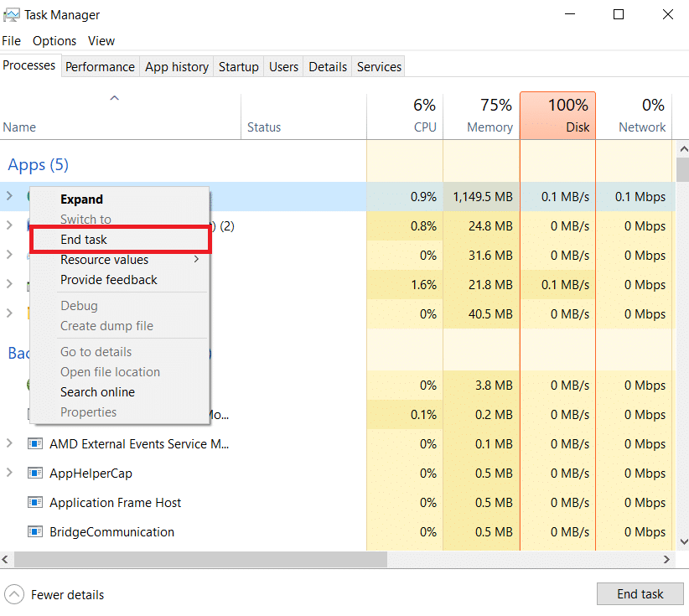Click the Application Frame Host process icon
Viewport: 689px width, 616px height.
coord(34,502)
